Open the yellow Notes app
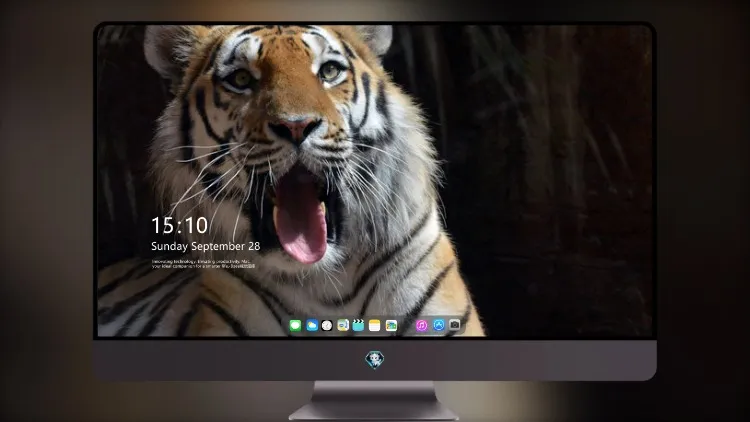 pos(375,325)
